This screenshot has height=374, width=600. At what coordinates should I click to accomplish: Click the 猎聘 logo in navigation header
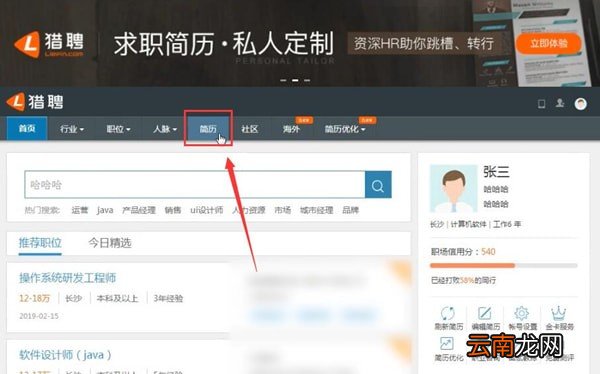coord(35,102)
